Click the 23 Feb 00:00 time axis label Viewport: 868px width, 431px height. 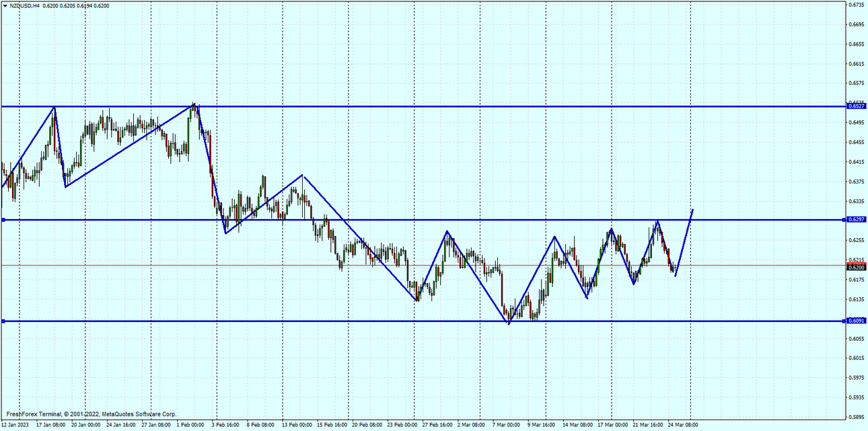[402, 425]
